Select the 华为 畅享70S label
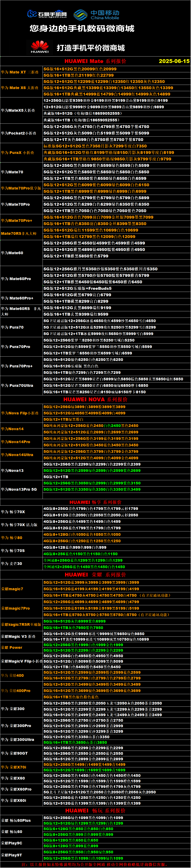 (13, 551)
